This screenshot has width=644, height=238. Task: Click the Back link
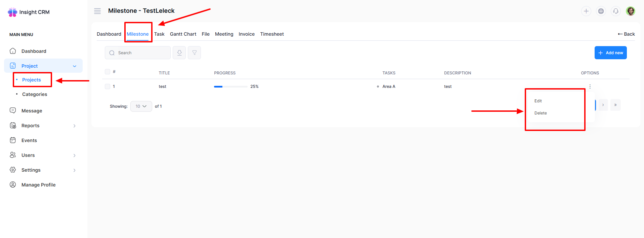tap(626, 34)
